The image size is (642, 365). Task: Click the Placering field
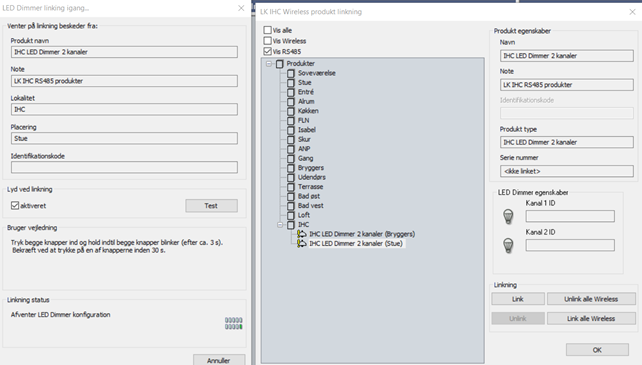point(124,138)
